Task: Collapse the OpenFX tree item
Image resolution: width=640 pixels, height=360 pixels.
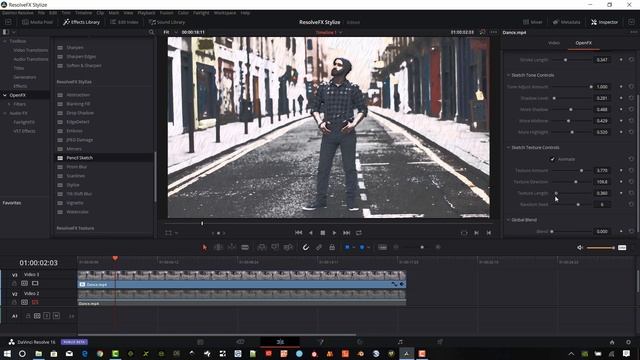Action: (x=5, y=95)
